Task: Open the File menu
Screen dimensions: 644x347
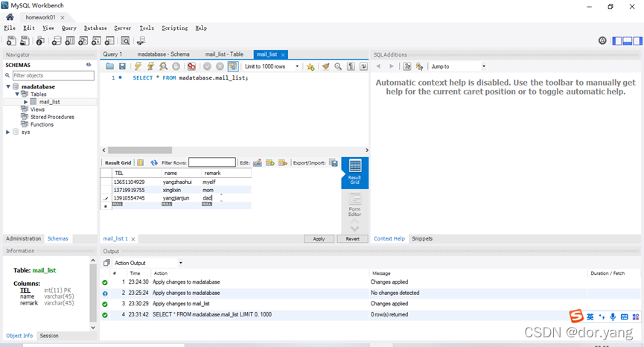Action: 10,28
